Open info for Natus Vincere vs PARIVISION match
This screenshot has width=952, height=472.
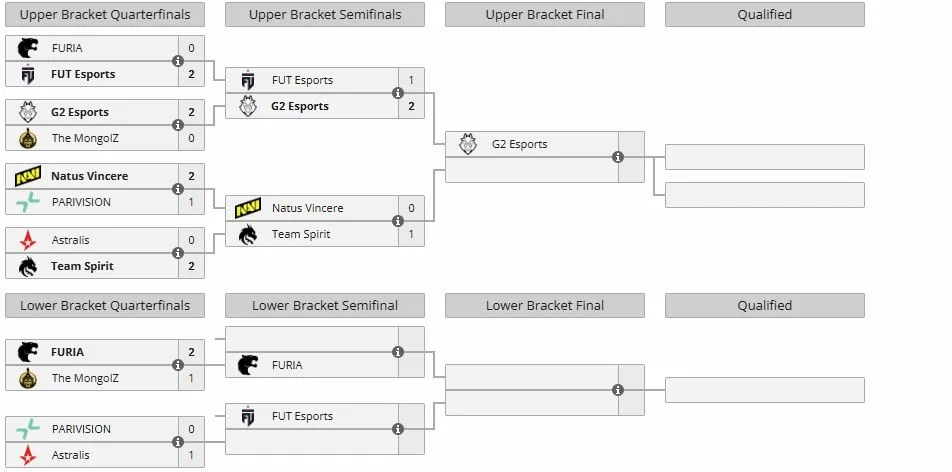coord(178,189)
